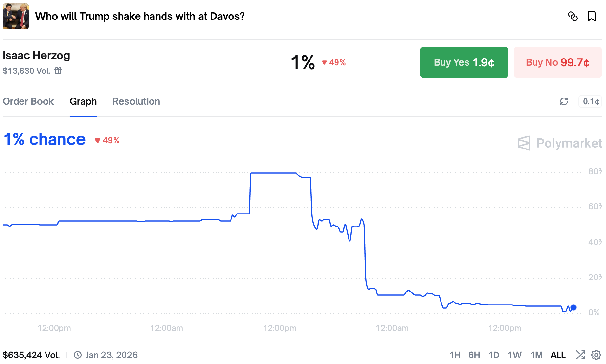Image resolution: width=606 pixels, height=364 pixels.
Task: Bookmark this Davos market
Action: (591, 16)
